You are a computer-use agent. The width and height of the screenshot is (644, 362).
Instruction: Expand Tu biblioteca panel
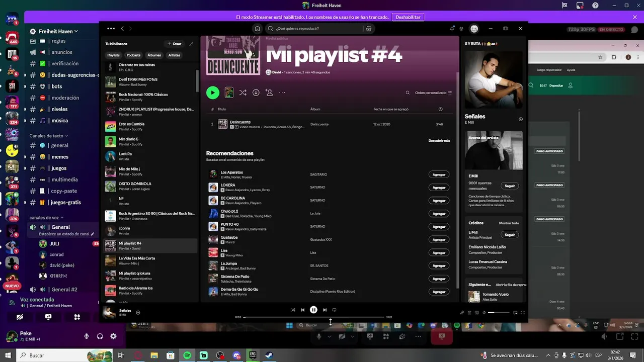[191, 44]
